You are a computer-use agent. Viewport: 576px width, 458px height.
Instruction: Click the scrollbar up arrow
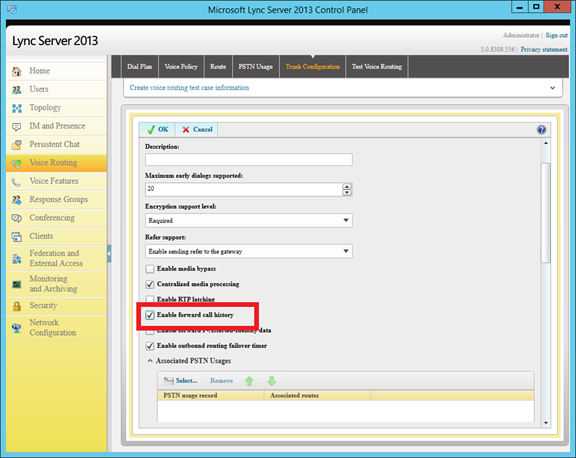(546, 143)
